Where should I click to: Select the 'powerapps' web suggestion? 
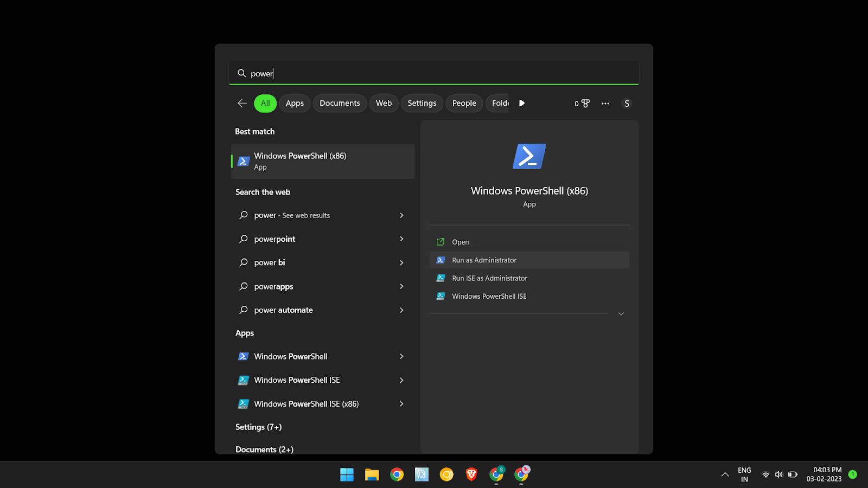click(323, 286)
